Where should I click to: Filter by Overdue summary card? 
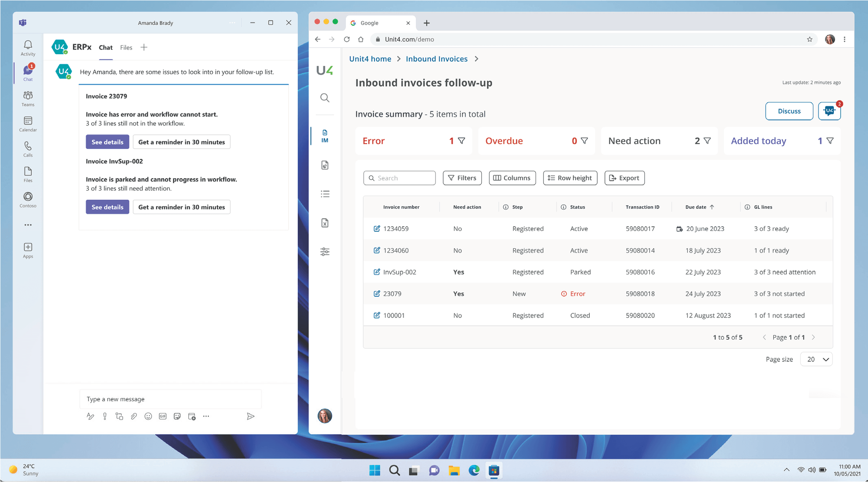[536, 141]
